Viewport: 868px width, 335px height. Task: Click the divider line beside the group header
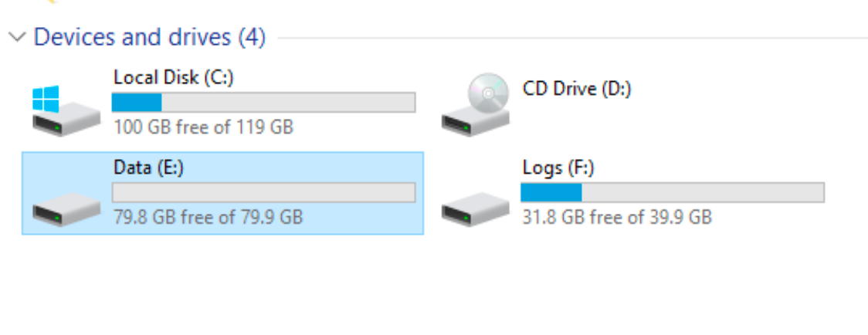[x=572, y=38]
